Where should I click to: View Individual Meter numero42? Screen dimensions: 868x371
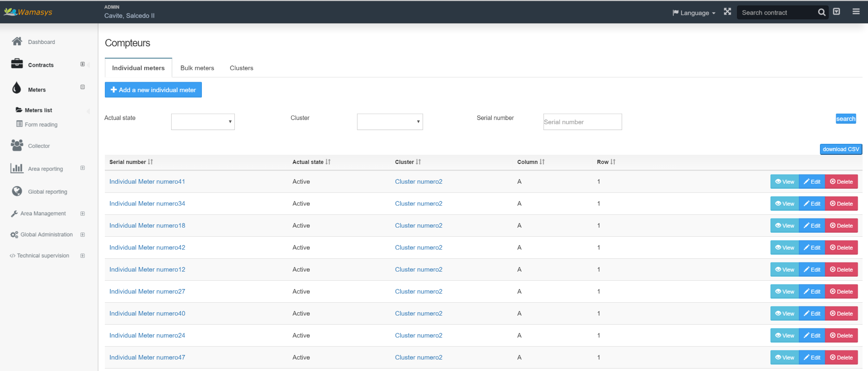pyautogui.click(x=785, y=248)
